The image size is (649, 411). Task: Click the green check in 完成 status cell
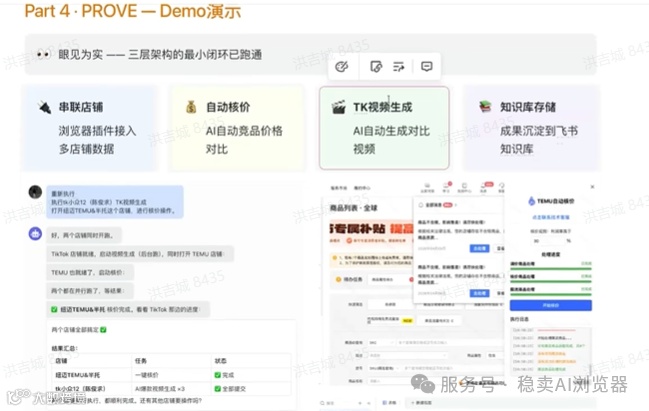218,375
